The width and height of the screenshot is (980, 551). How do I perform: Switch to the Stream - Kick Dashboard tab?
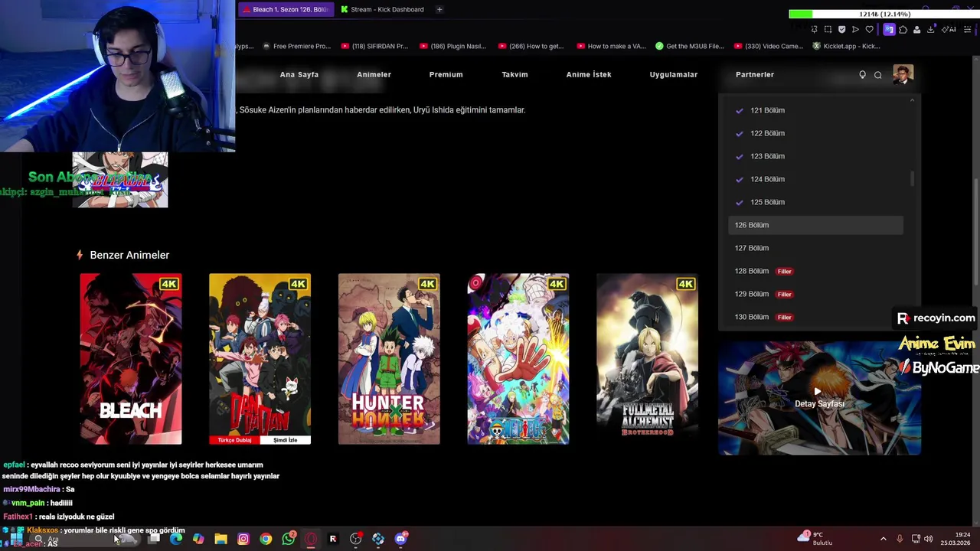[x=382, y=9]
